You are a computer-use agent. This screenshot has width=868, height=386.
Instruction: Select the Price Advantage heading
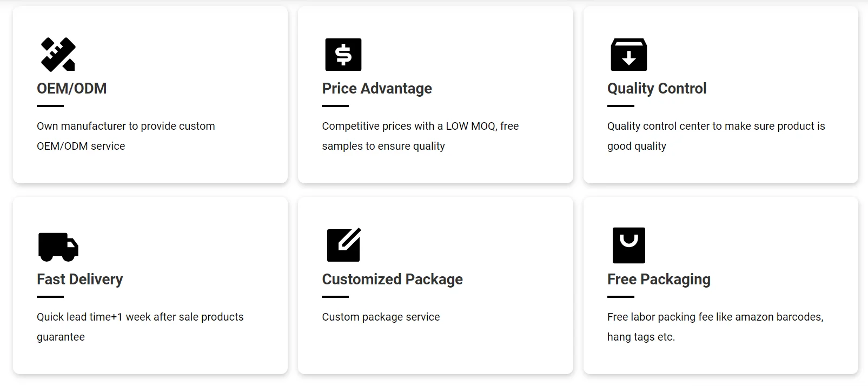click(x=377, y=89)
